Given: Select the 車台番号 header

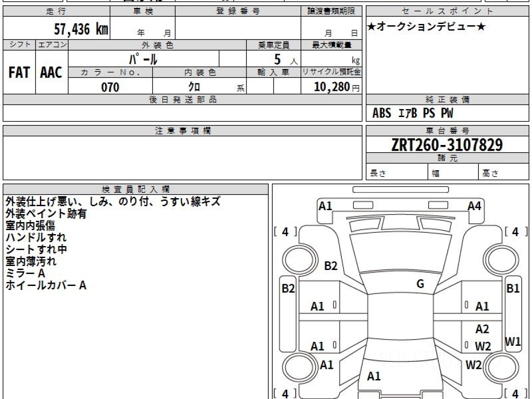Looking at the screenshot, I should point(448,131).
